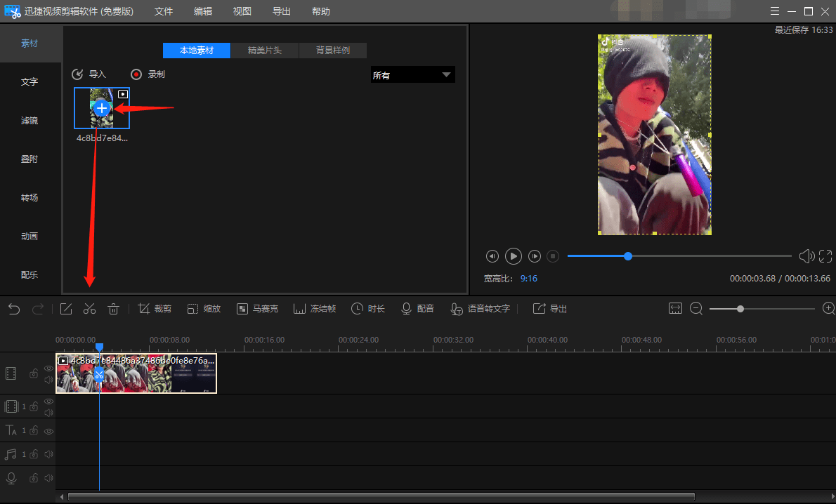
Task: Click the trash delete icon in toolbar
Action: pos(113,308)
